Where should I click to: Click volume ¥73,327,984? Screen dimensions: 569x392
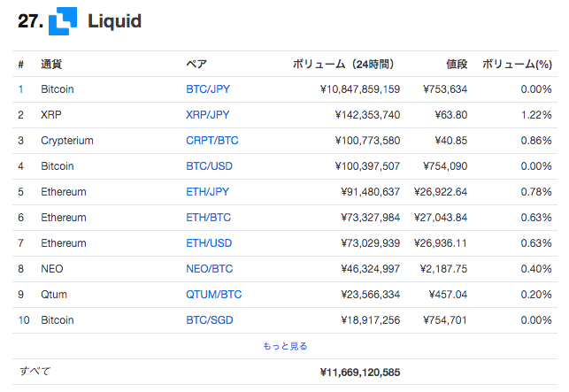pos(371,218)
